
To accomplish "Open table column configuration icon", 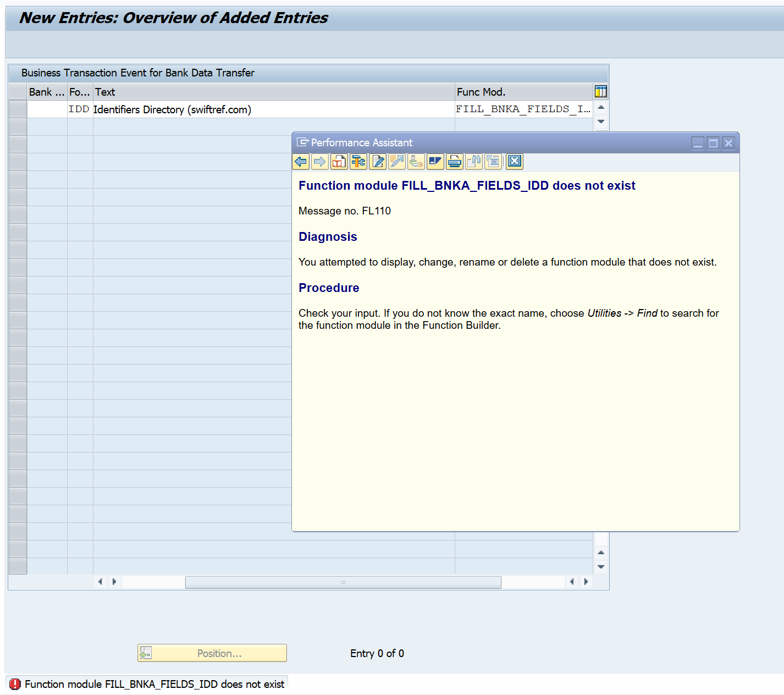I will coord(601,91).
